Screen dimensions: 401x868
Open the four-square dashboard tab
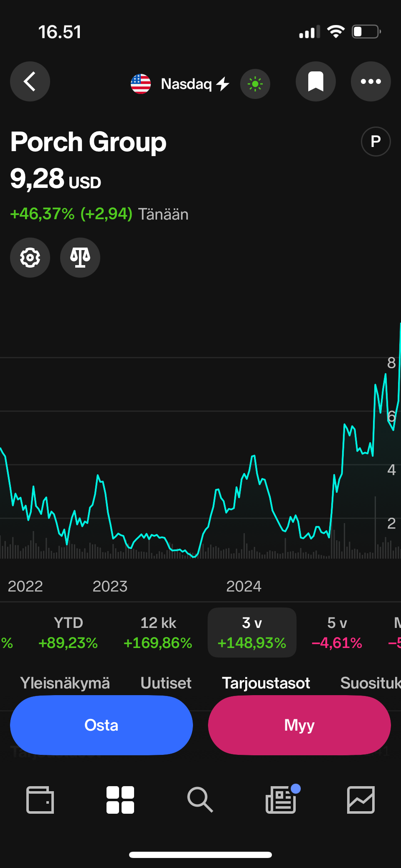point(120,800)
